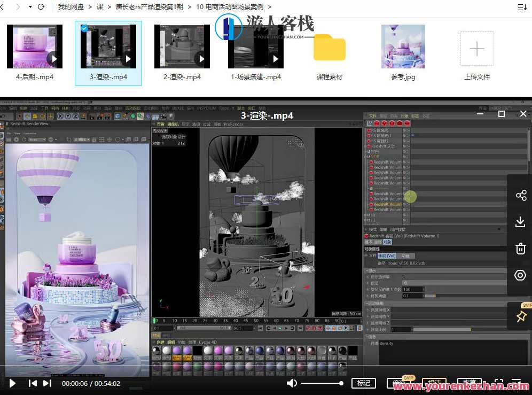Viewport: 532px width, 395px height.
Task: Toggle visibility dot of Redshift Volume 1
Action: pyautogui.click(x=404, y=162)
